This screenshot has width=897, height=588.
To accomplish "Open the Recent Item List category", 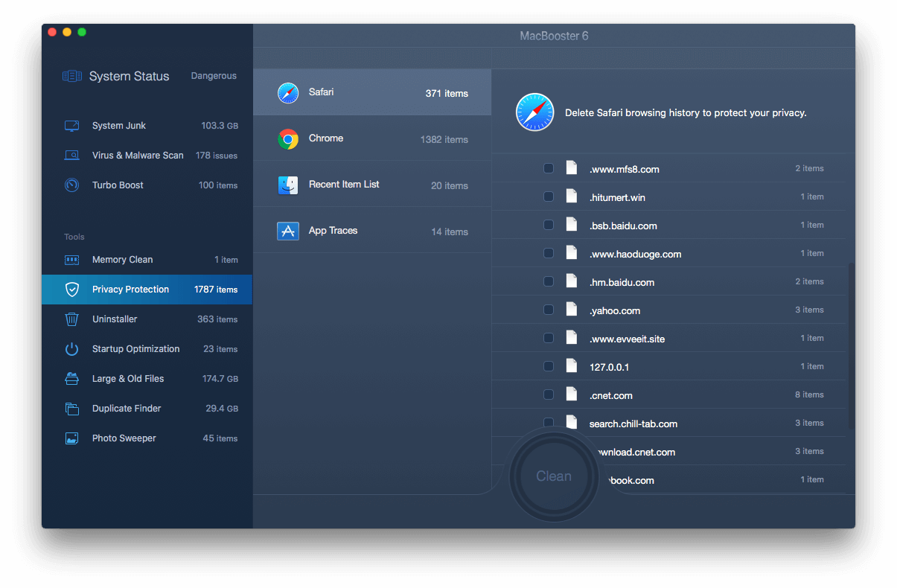I will point(372,185).
